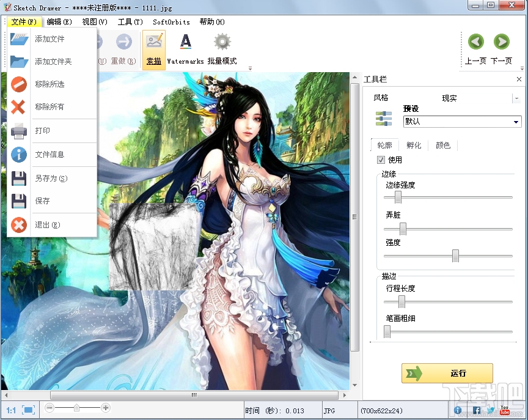Click the horizontal scrollbar left arrow

(6, 395)
